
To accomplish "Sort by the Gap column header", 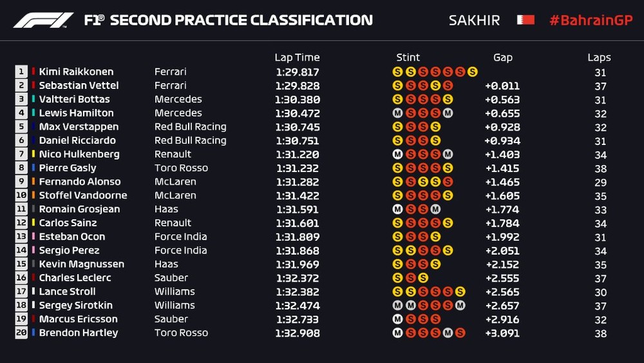I will 503,57.
